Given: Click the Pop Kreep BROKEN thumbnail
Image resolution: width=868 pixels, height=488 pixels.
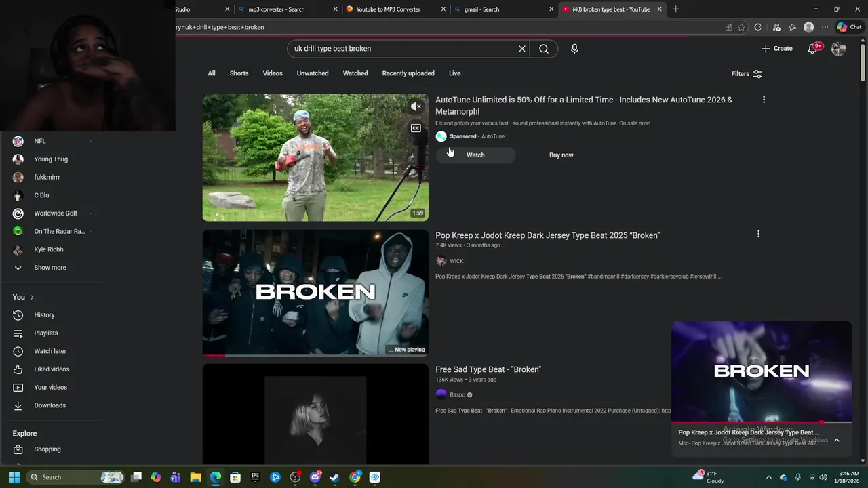Looking at the screenshot, I should point(315,291).
